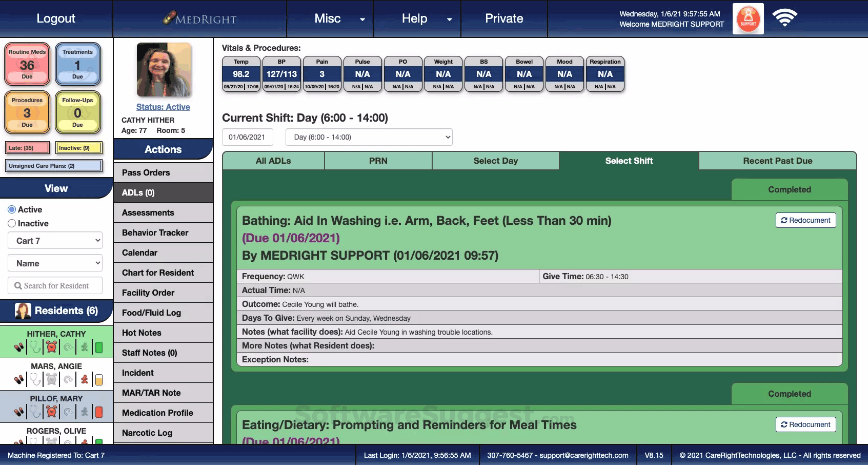Click the Routine Meds 36 Due tile
868x465 pixels.
pos(27,64)
